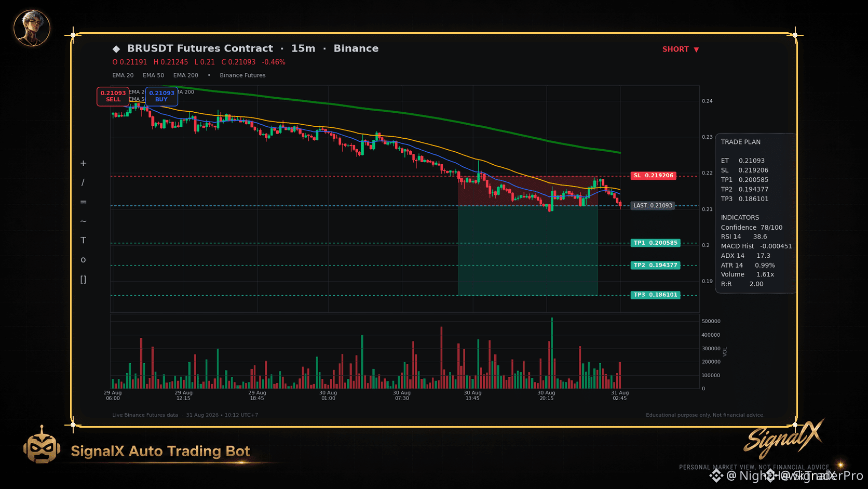Open the SHORT direction dropdown
The width and height of the screenshot is (868, 489).
[681, 49]
